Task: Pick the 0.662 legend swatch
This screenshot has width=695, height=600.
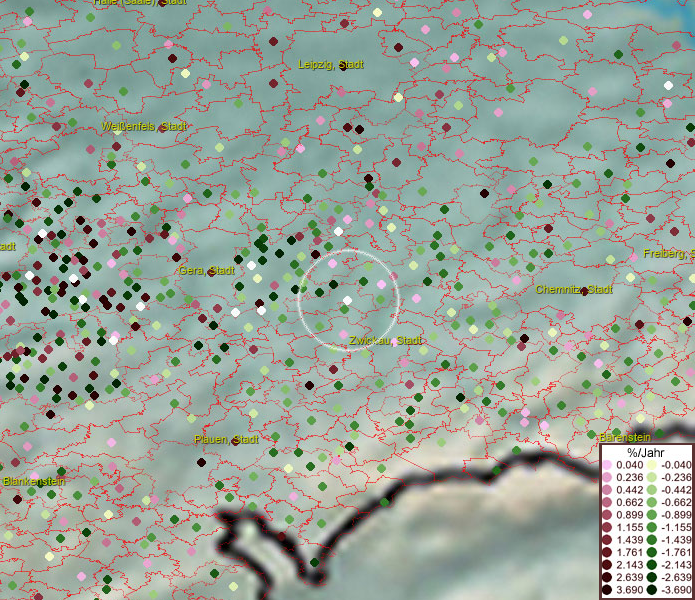Action: [607, 503]
